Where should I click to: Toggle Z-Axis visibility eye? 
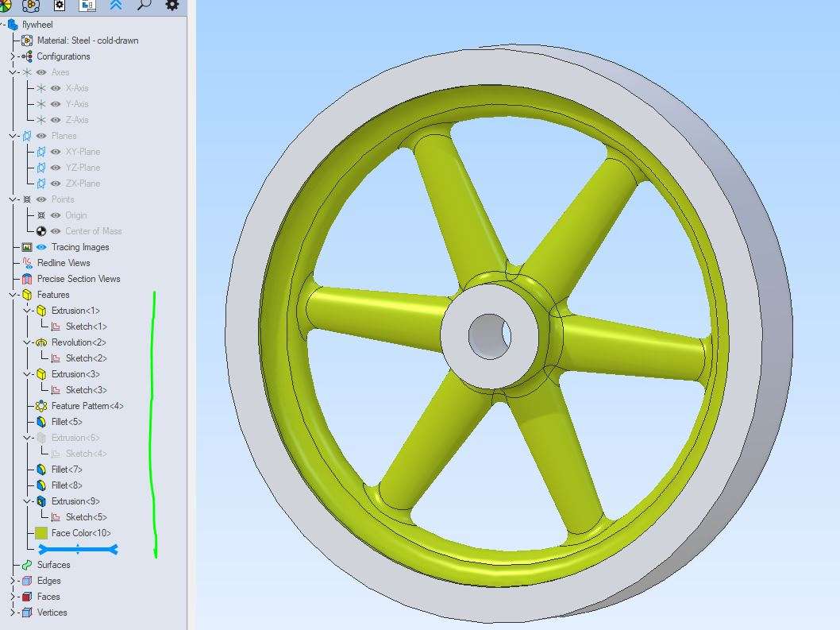[x=56, y=120]
